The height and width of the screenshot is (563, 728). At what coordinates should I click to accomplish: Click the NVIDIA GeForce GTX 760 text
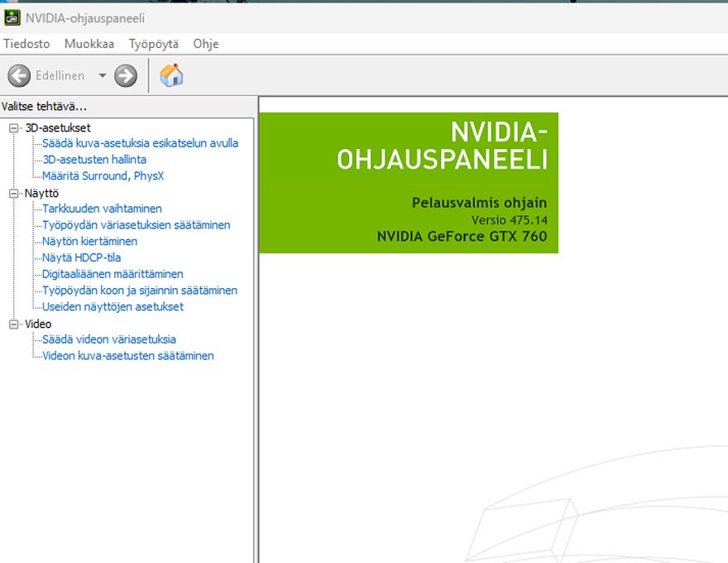(462, 237)
